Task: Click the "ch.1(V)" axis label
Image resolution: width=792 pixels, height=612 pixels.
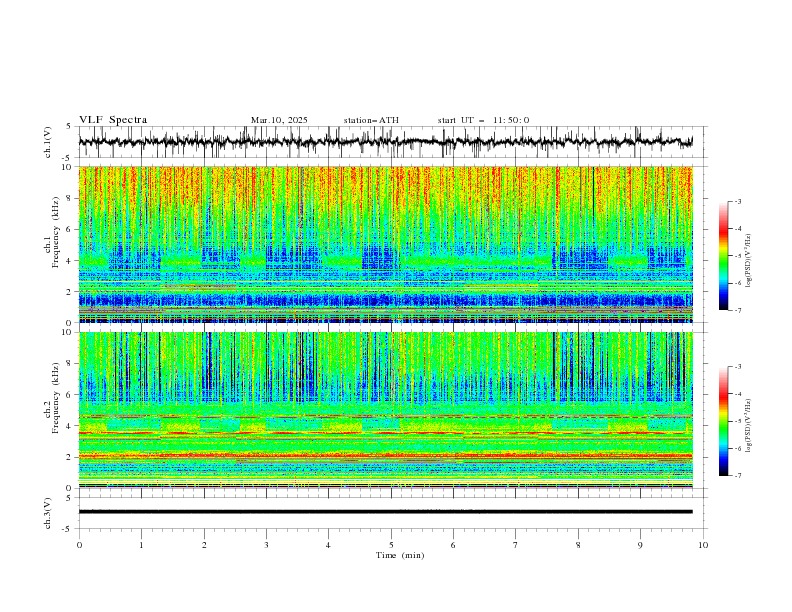Action: (x=48, y=142)
